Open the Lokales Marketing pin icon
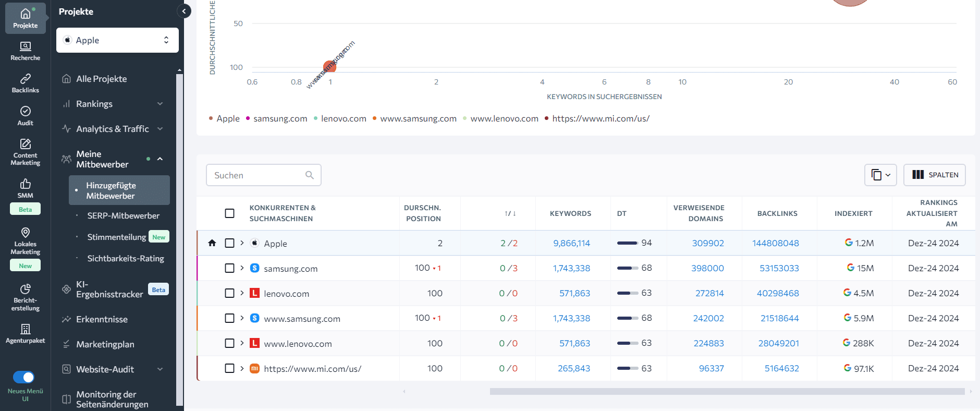 tap(25, 232)
